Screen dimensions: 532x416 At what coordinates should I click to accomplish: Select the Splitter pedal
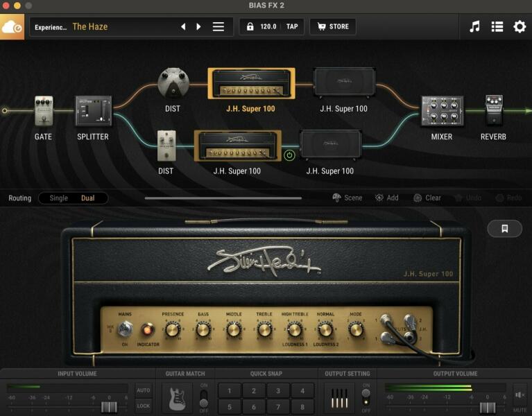[x=93, y=111]
